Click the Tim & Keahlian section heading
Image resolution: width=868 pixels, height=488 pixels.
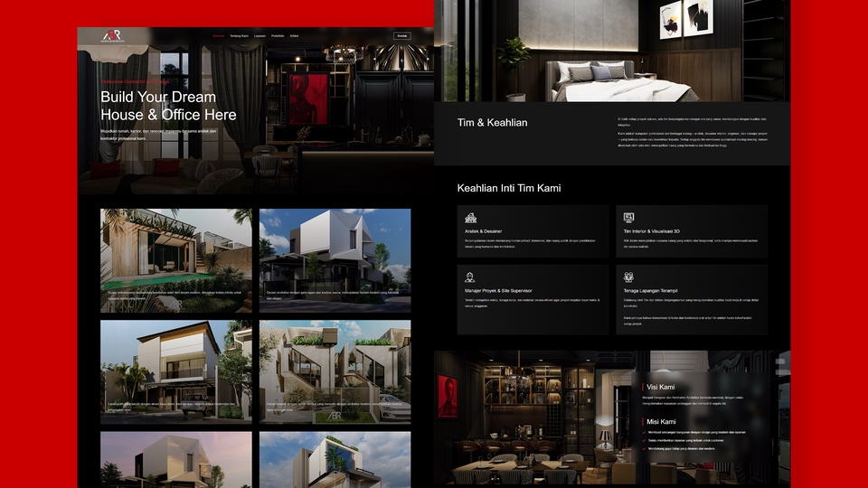pyautogui.click(x=492, y=122)
